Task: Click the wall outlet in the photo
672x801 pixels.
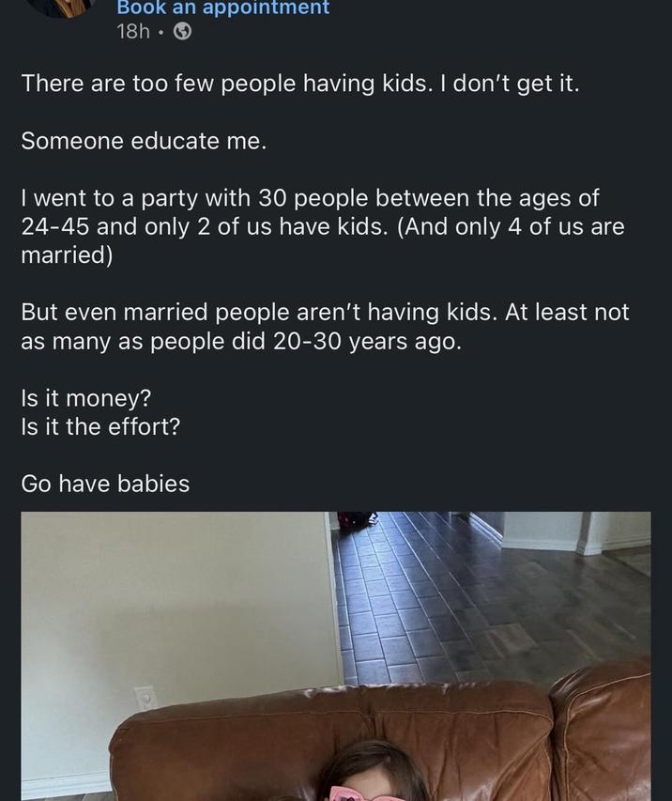Action: point(144,698)
